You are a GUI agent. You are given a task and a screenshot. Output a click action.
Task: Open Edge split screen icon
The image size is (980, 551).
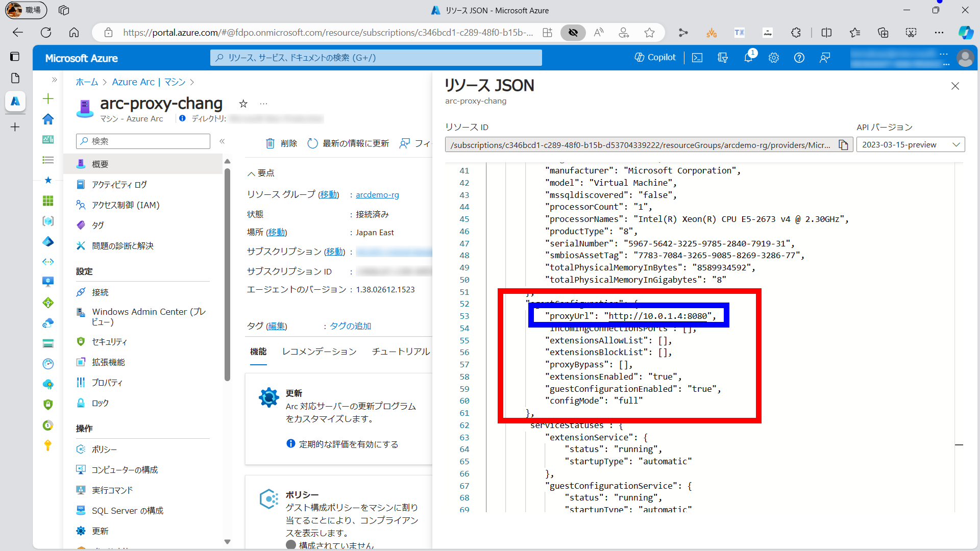click(826, 33)
